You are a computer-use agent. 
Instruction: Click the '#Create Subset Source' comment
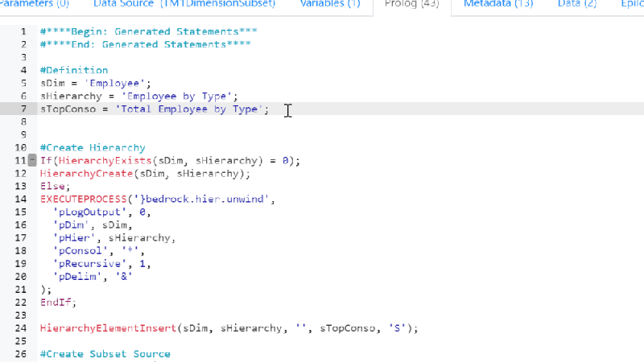point(105,354)
